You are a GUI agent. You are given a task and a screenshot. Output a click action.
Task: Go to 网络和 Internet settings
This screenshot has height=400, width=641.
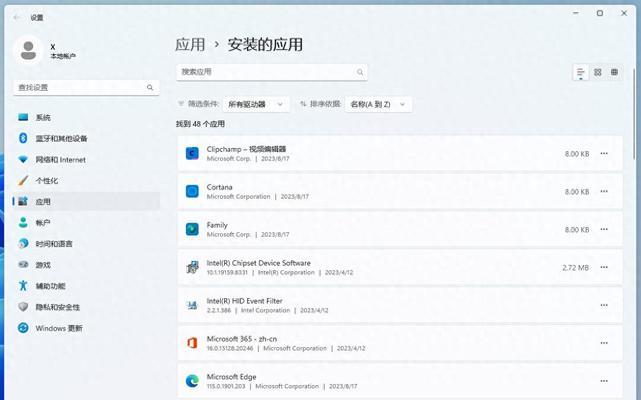tap(86, 160)
